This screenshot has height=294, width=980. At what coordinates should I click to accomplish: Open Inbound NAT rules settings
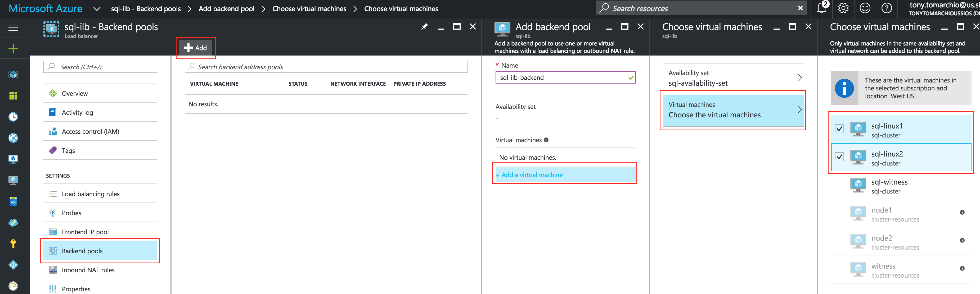point(100,270)
